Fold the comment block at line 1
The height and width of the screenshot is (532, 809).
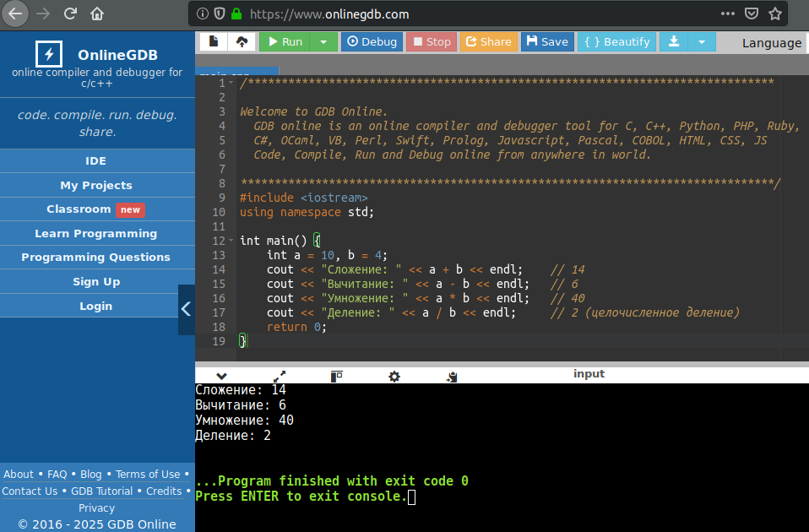coord(231,83)
